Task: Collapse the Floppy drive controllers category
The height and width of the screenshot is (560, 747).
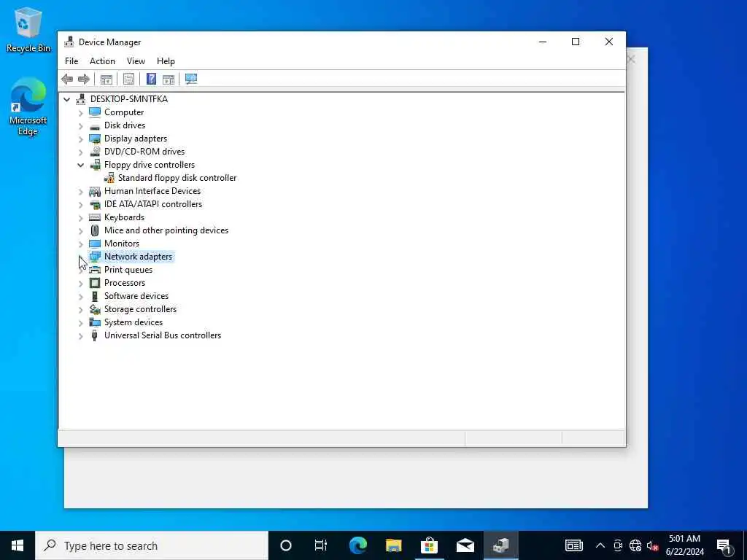Action: point(80,166)
